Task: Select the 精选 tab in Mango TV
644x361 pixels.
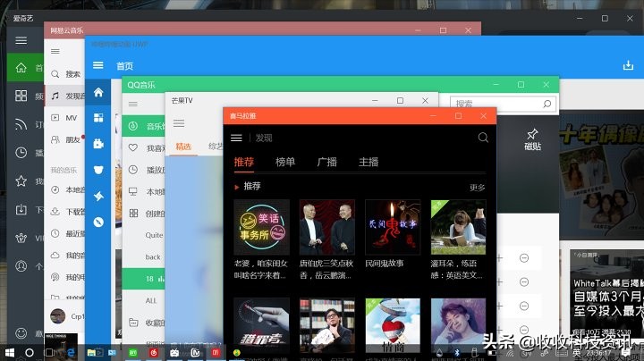Action: pyautogui.click(x=183, y=147)
